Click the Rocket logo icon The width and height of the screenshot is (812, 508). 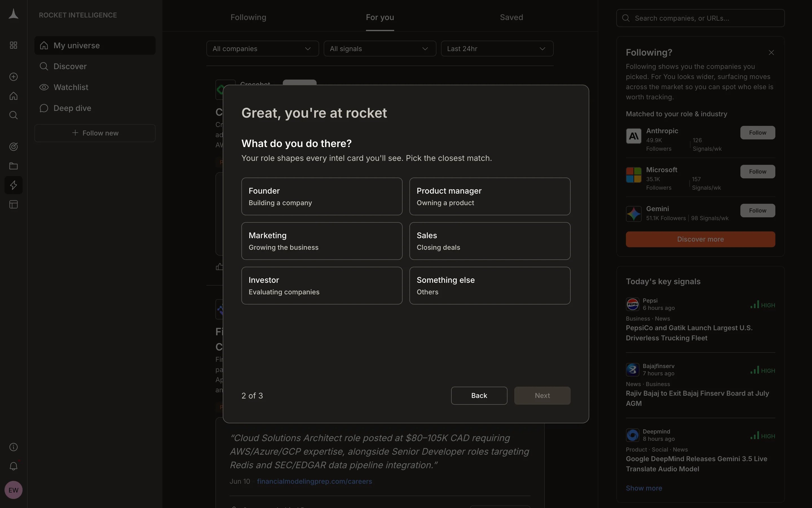pos(14,14)
